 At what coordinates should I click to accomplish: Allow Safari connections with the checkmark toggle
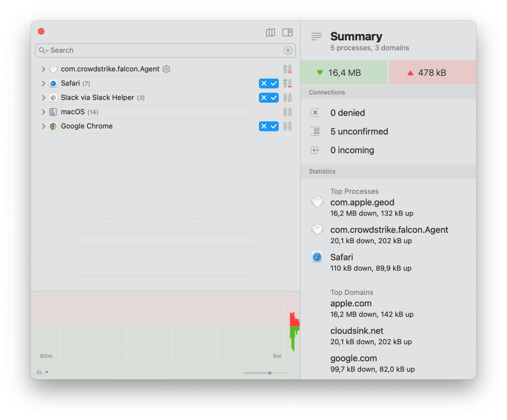point(274,83)
